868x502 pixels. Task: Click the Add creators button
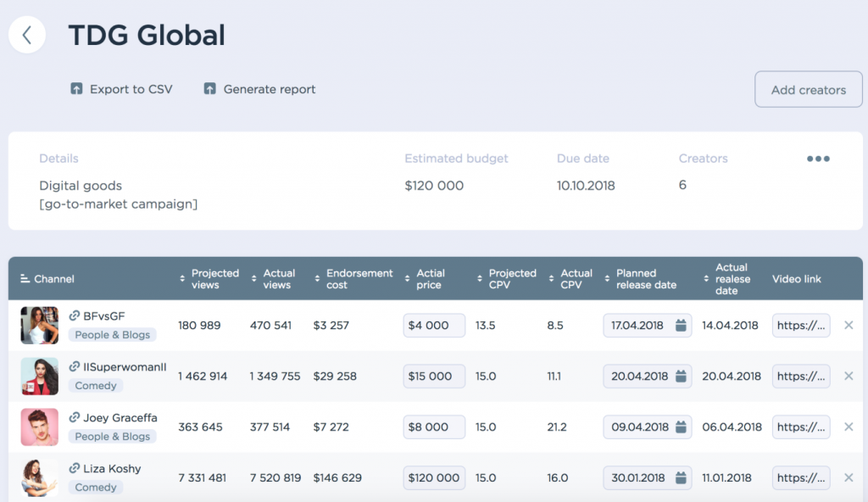pos(808,90)
